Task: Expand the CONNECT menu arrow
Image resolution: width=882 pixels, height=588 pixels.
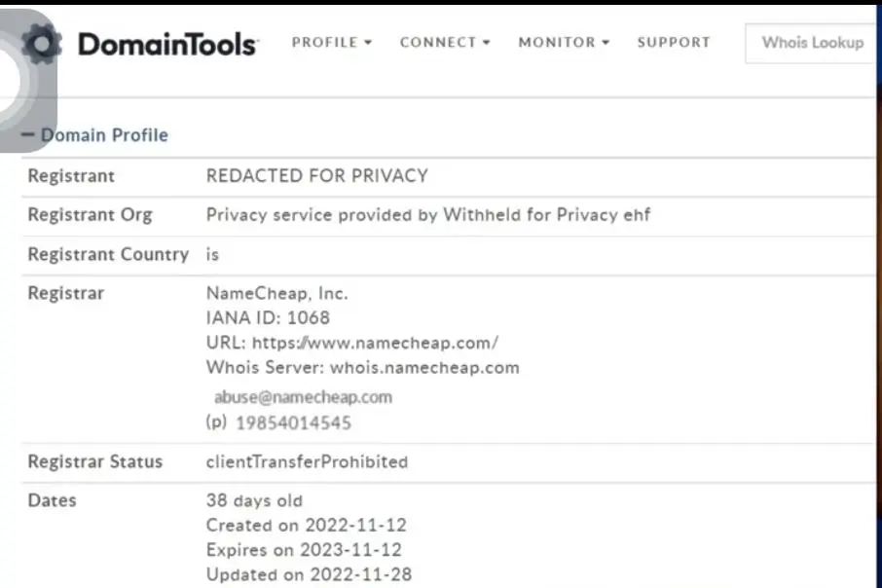Action: point(487,43)
